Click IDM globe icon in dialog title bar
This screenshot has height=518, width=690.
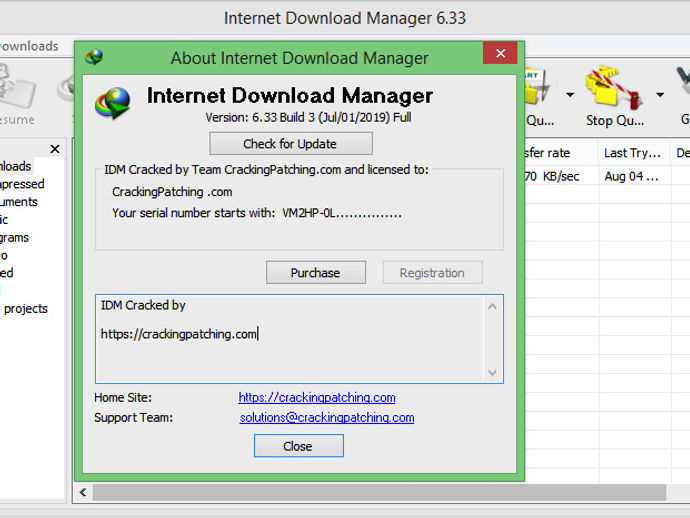click(x=94, y=57)
